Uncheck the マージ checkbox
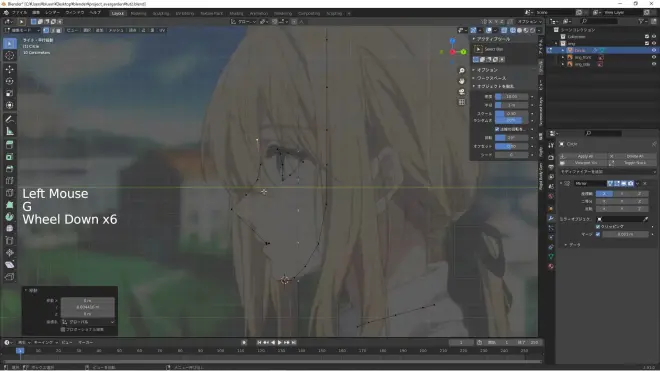 point(598,234)
